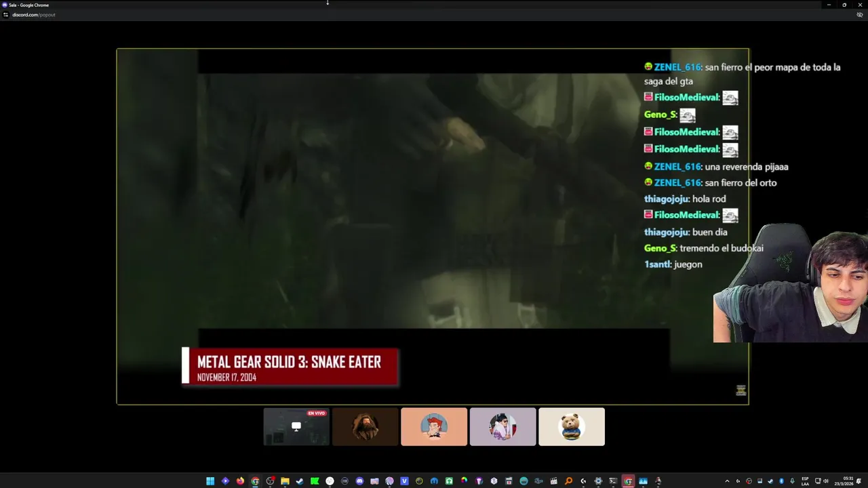The image size is (868, 488).
Task: Open Discord from the taskbar
Action: pyautogui.click(x=359, y=481)
